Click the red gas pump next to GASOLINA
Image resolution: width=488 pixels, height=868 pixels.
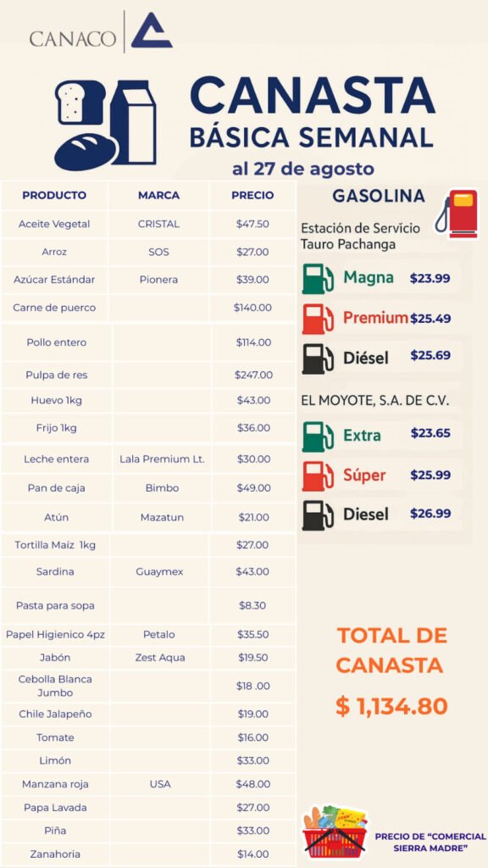click(457, 214)
